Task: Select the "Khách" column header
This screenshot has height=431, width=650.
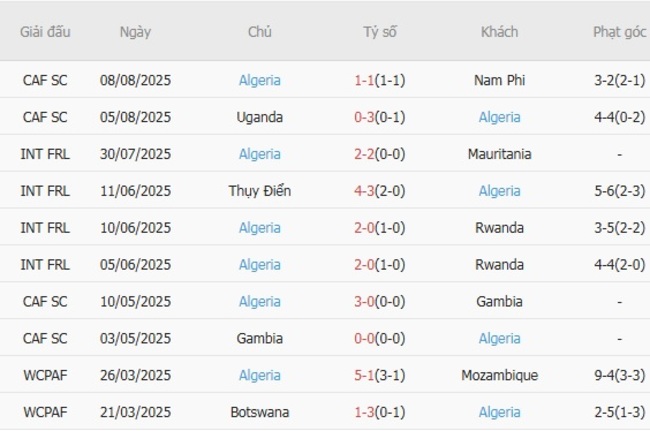Action: pos(499,31)
